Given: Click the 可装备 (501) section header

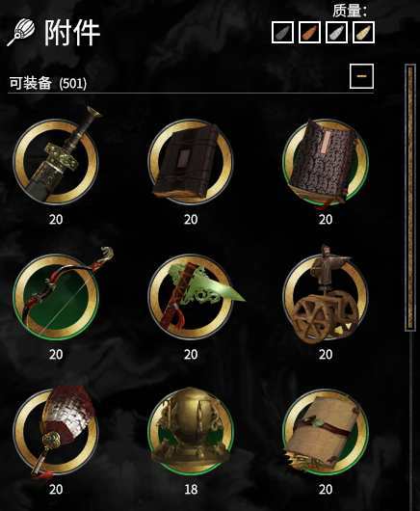Looking at the screenshot, I should coord(48,84).
